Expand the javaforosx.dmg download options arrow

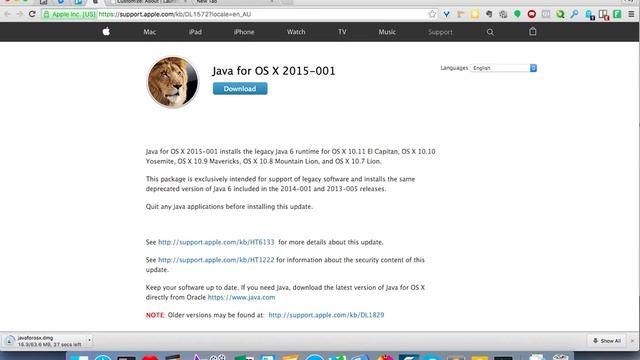point(89,340)
